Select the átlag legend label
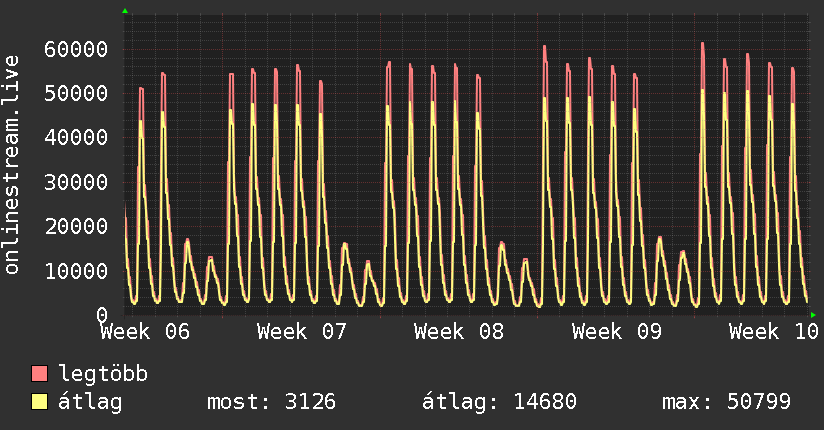 (90, 402)
